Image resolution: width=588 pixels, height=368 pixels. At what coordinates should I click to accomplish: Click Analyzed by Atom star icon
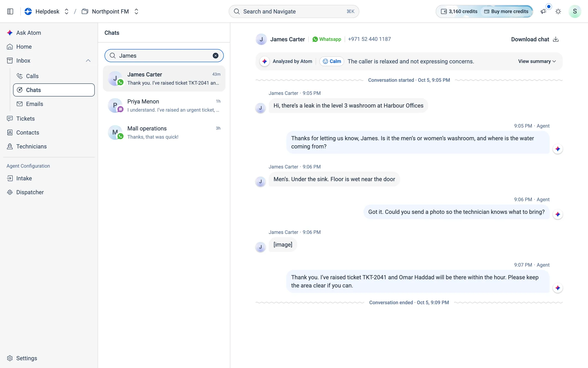coord(265,61)
